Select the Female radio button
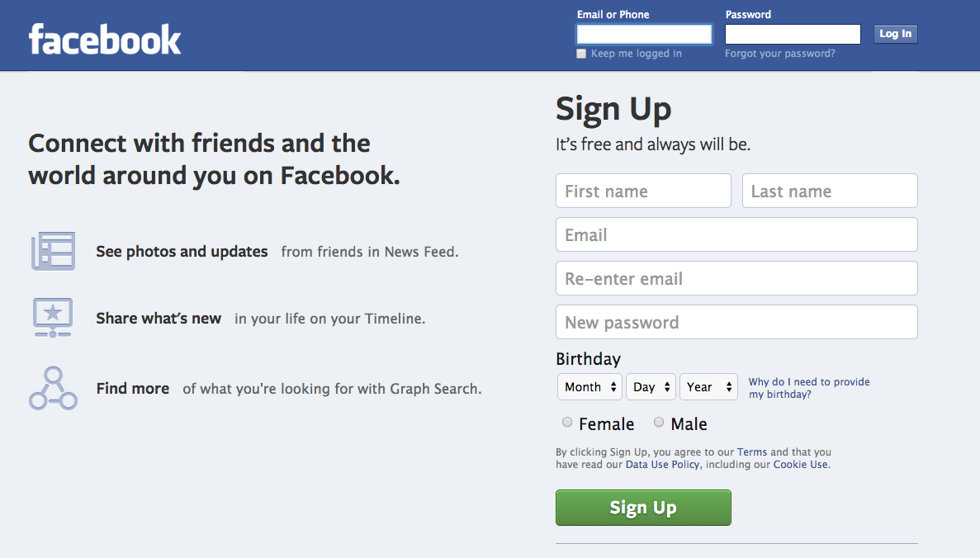The image size is (980, 558). click(567, 423)
